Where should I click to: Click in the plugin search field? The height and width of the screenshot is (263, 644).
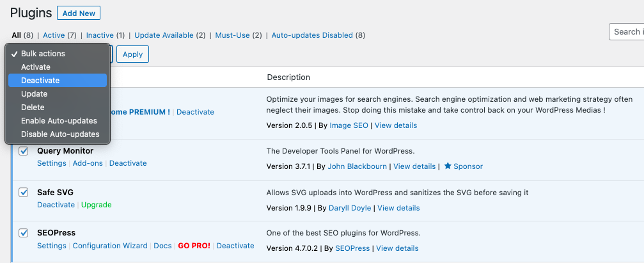626,32
